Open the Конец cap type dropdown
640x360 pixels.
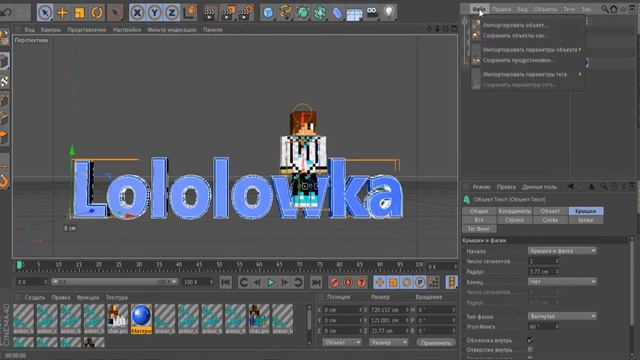(562, 282)
